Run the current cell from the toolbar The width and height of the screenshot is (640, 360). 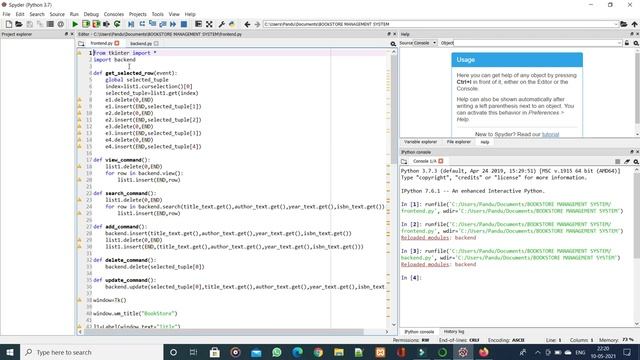tap(86, 24)
